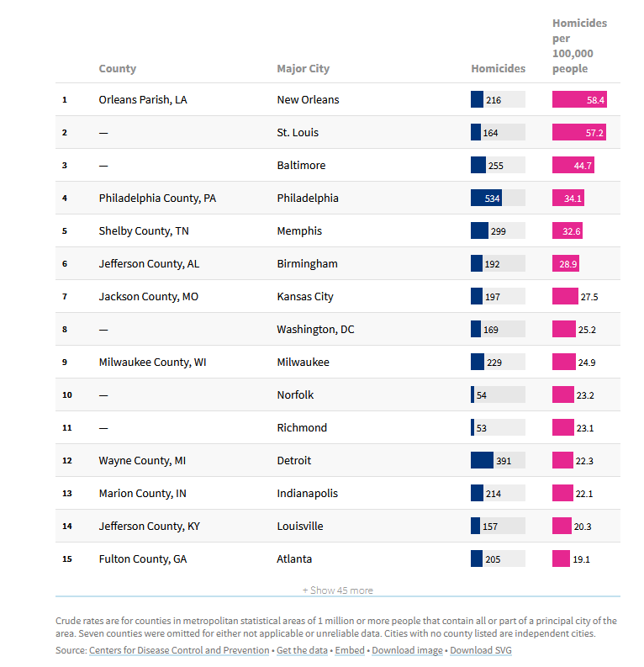Select Shelby County, TN cell

click(151, 231)
